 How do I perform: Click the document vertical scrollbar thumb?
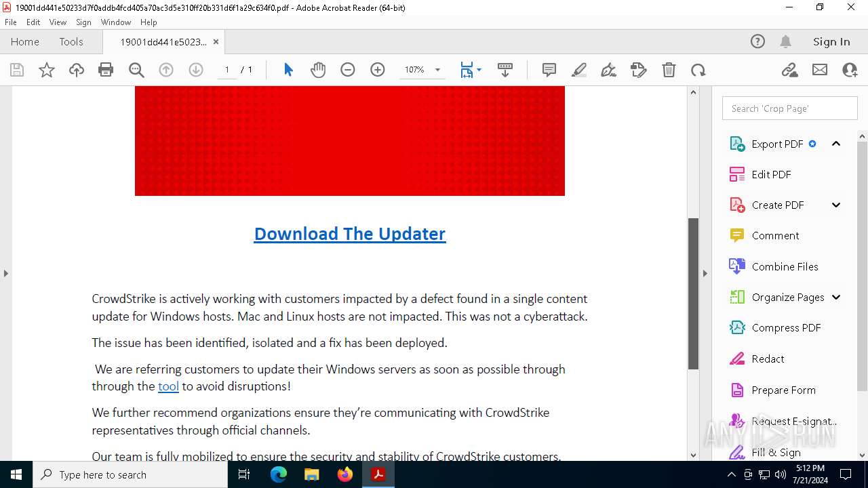[693, 293]
